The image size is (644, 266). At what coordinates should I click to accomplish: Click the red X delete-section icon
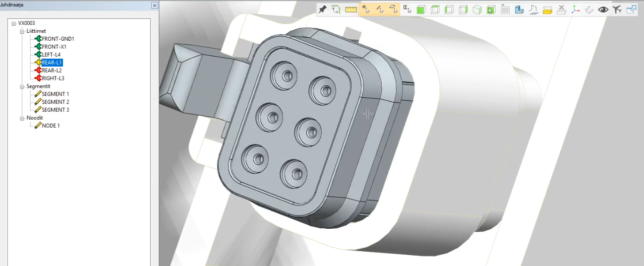click(x=561, y=9)
